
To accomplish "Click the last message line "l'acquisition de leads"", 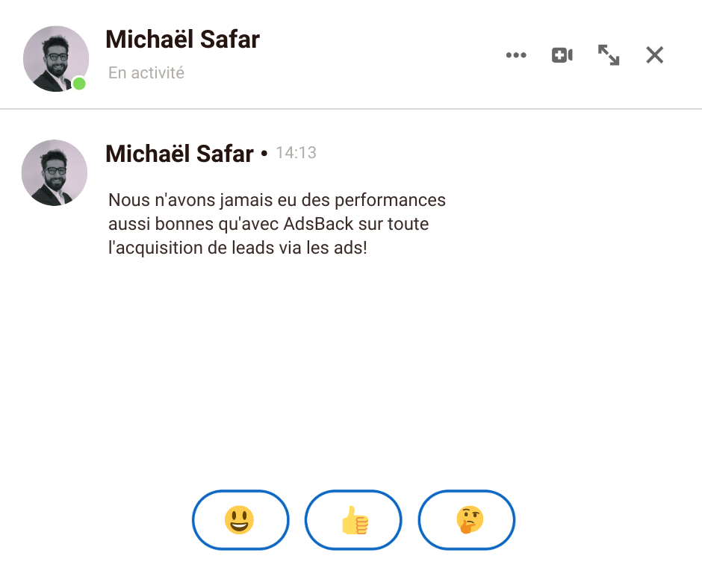I will 237,248.
